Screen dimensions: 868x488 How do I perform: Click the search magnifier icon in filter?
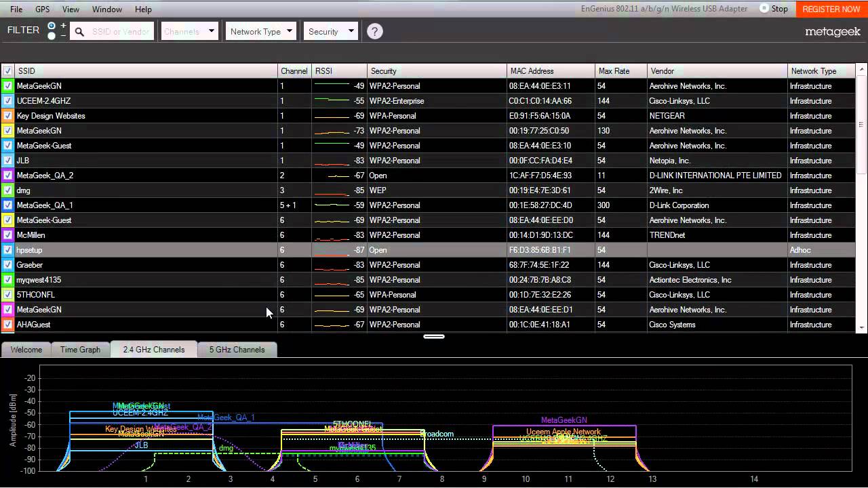coord(79,32)
